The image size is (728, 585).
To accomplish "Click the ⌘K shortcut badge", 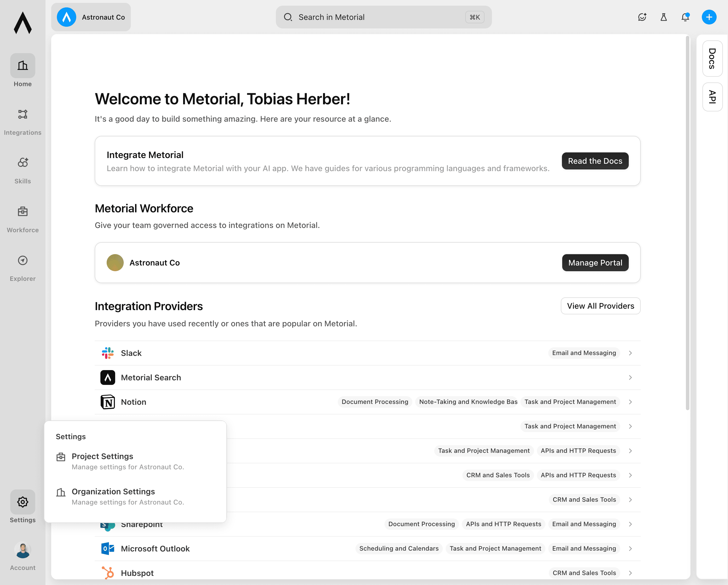I will coord(475,17).
